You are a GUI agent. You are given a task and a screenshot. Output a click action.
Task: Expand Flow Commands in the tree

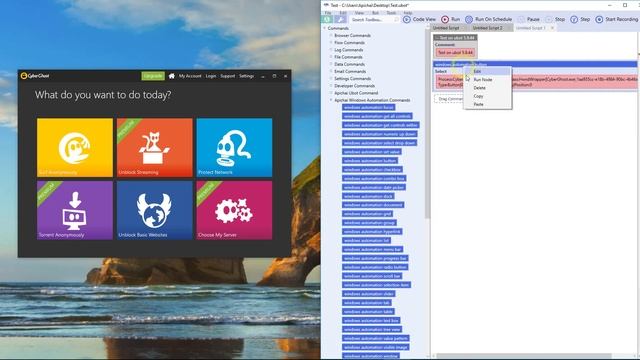tap(331, 42)
